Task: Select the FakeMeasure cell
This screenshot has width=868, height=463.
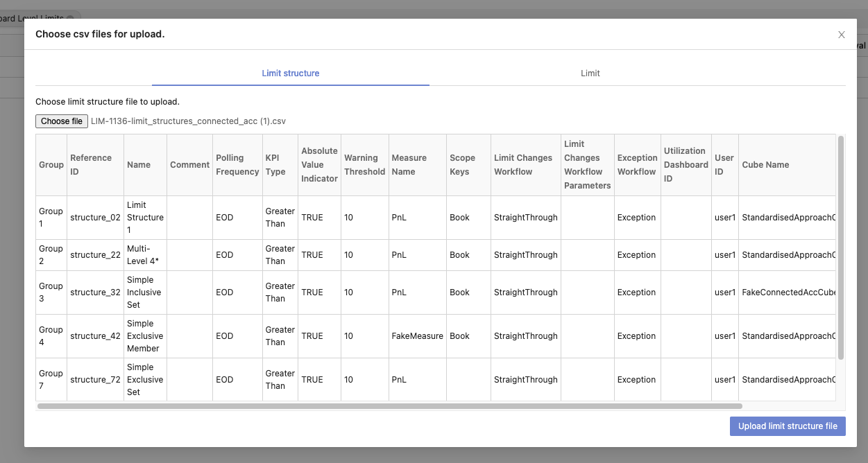Action: [x=417, y=336]
